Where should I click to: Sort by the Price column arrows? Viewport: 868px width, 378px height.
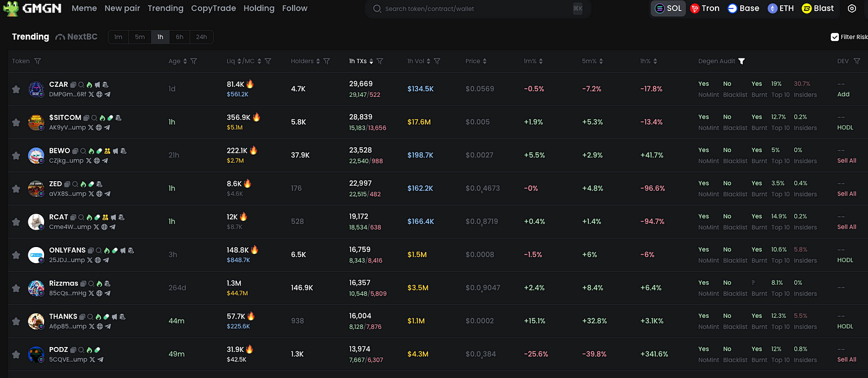pos(485,61)
